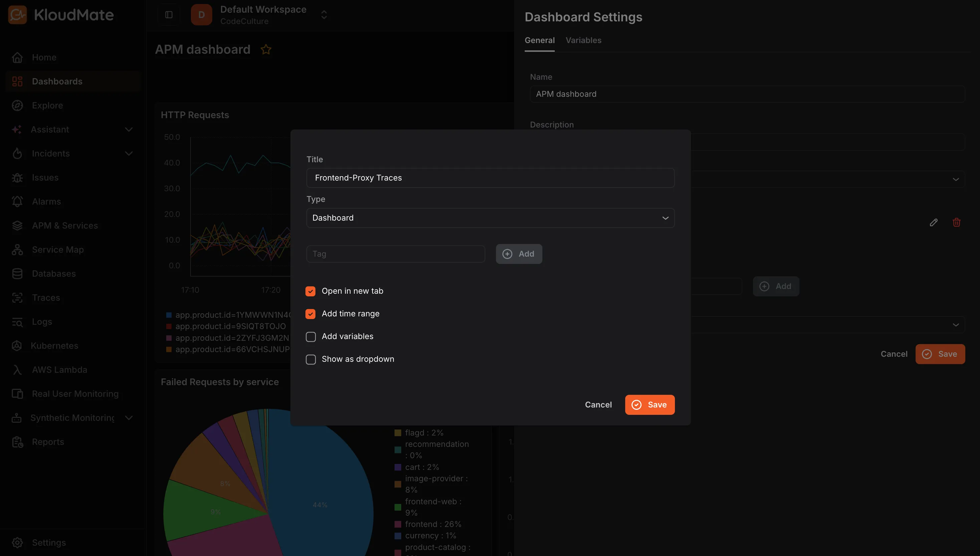Click the flagd : 2% legend swatch
The width and height of the screenshot is (980, 556).
click(398, 433)
